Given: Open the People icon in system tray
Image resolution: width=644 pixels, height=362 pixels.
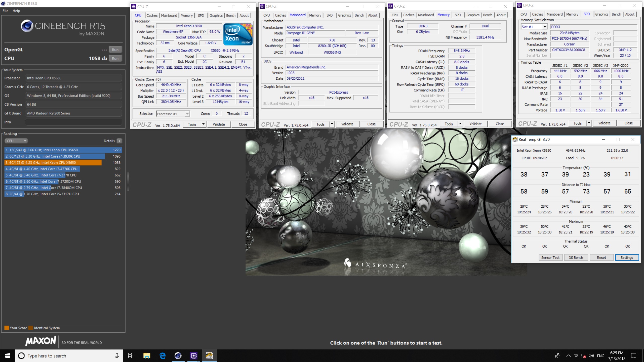Looking at the screenshot, I should click(557, 356).
